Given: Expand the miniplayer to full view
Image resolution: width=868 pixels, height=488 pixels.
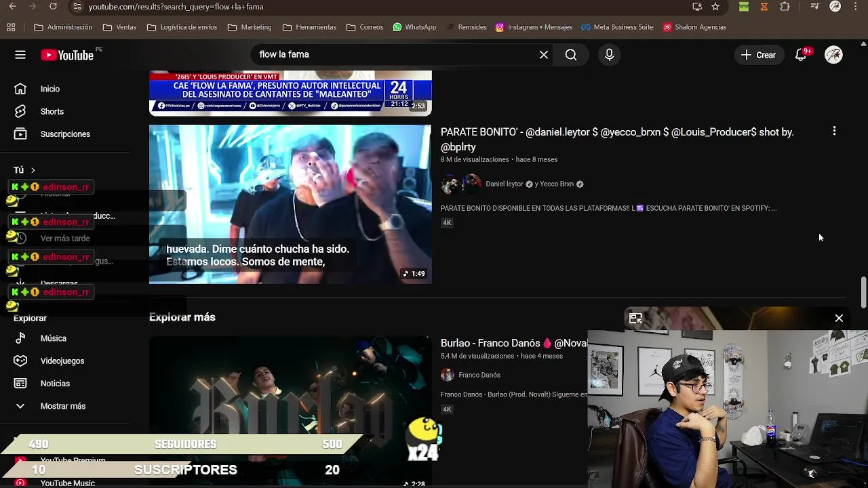Looking at the screenshot, I should (x=635, y=318).
